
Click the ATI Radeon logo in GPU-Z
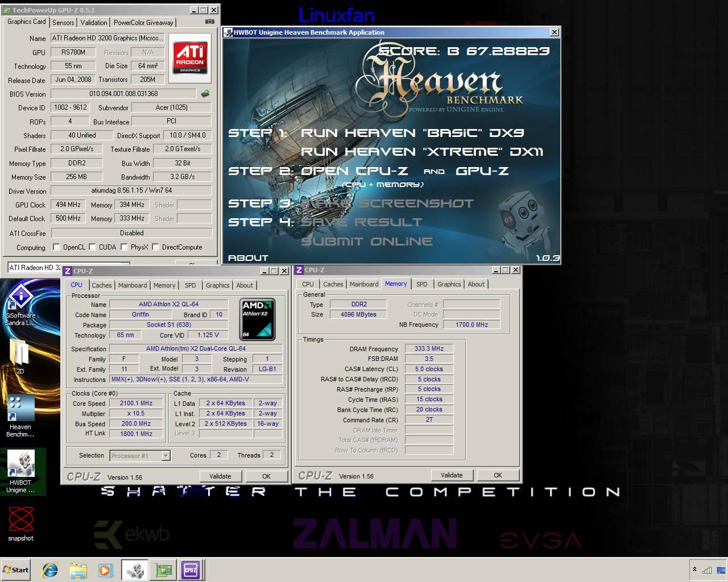click(x=190, y=58)
